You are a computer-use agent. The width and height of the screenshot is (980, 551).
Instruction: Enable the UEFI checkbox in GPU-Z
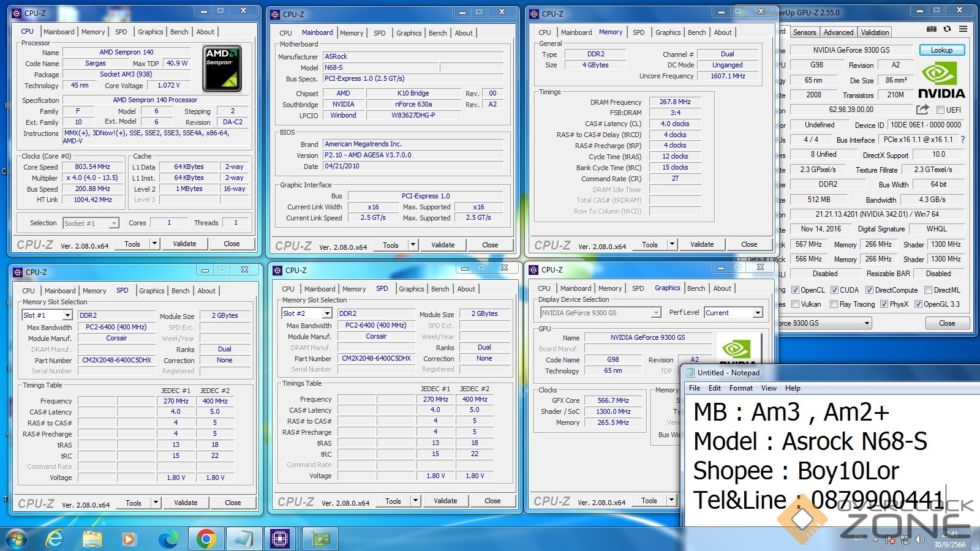click(940, 110)
